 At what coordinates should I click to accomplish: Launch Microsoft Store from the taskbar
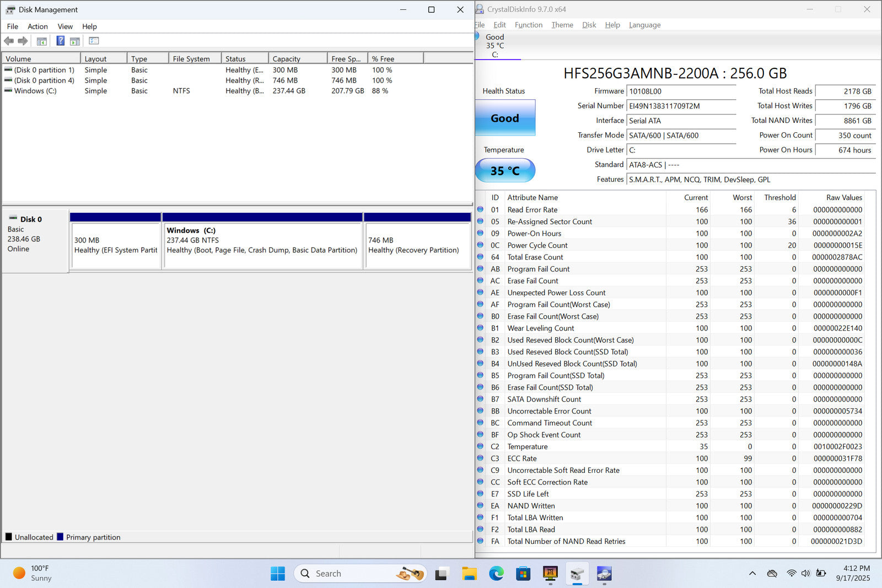523,574
